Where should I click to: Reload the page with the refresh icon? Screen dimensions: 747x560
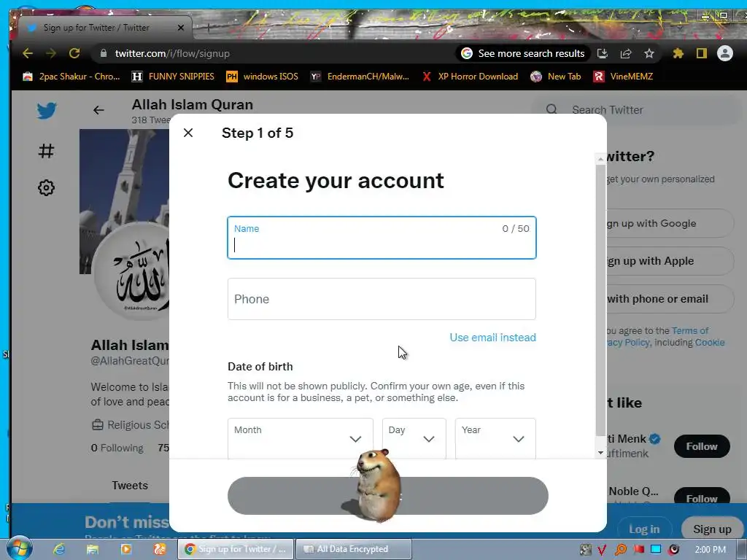[74, 53]
